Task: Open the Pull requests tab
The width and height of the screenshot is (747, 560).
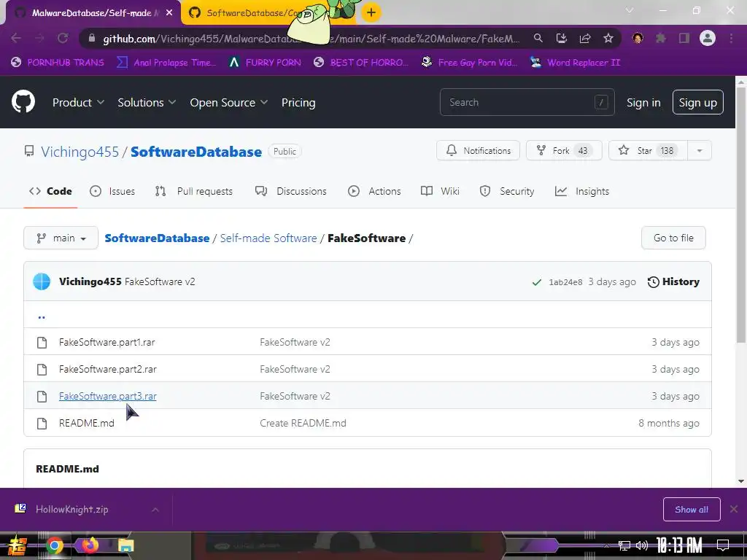Action: point(194,192)
